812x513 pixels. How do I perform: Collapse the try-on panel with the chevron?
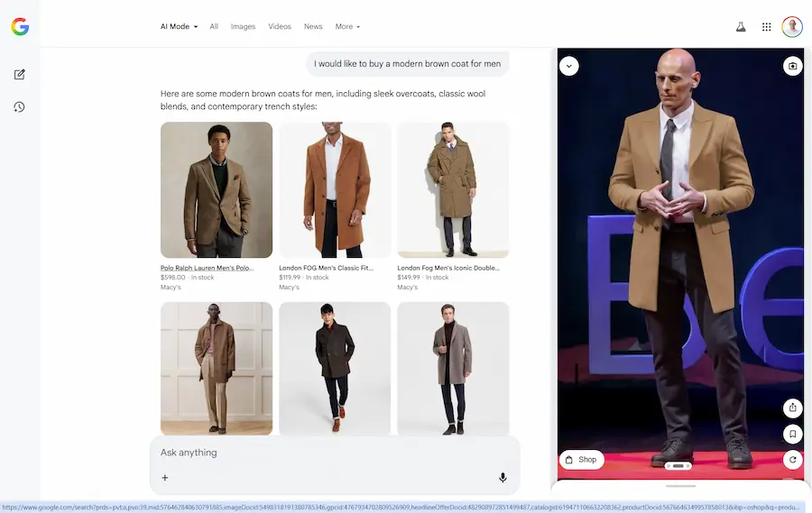click(x=568, y=66)
